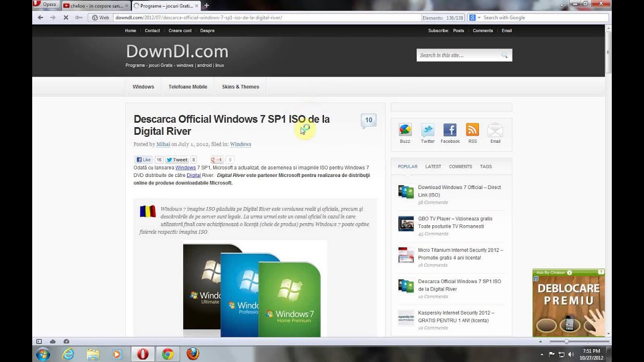This screenshot has width=644, height=362.
Task: Open the Contact navigation link
Action: pyautogui.click(x=152, y=31)
